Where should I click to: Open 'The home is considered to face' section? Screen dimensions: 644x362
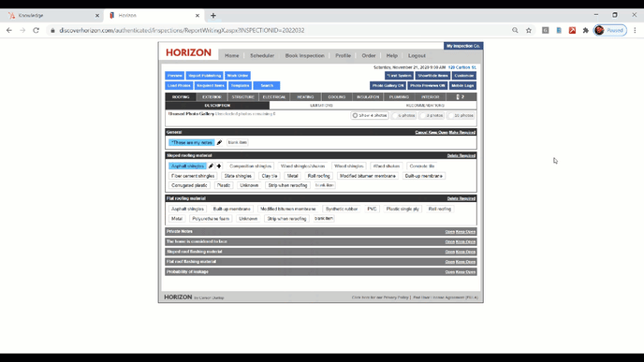[449, 241]
